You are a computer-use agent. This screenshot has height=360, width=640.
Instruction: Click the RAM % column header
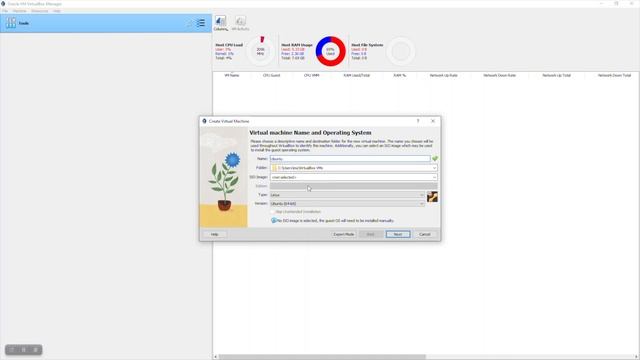tap(400, 76)
